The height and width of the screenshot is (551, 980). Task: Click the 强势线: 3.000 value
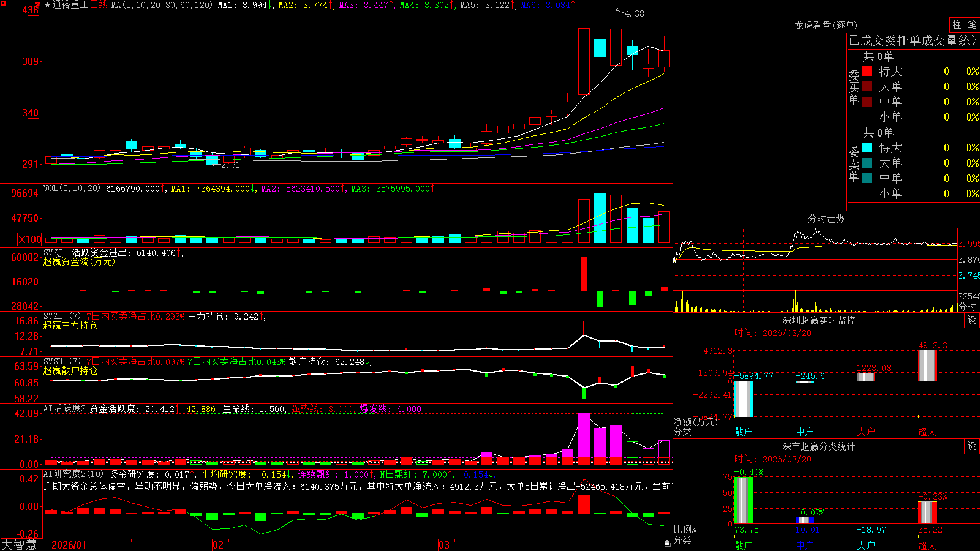coord(322,408)
